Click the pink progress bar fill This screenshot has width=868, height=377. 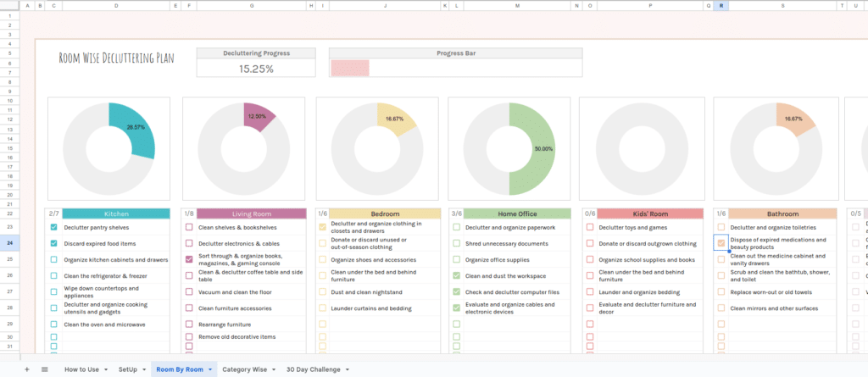coord(350,68)
